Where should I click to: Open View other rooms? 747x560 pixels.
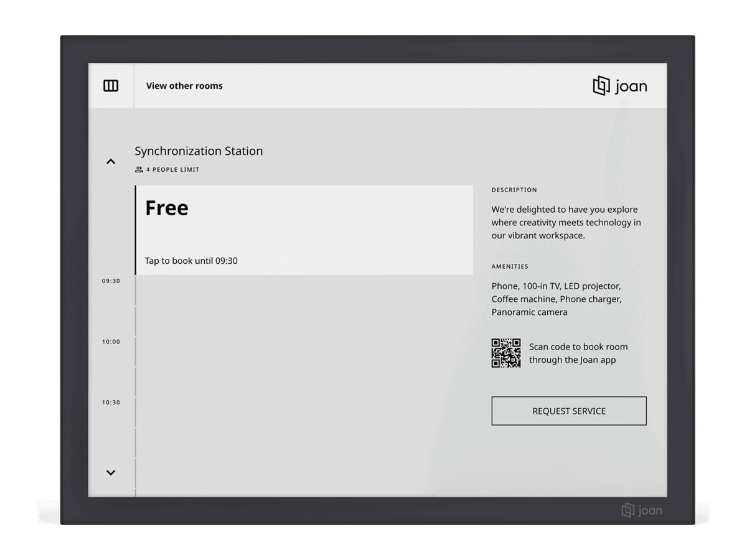point(184,86)
